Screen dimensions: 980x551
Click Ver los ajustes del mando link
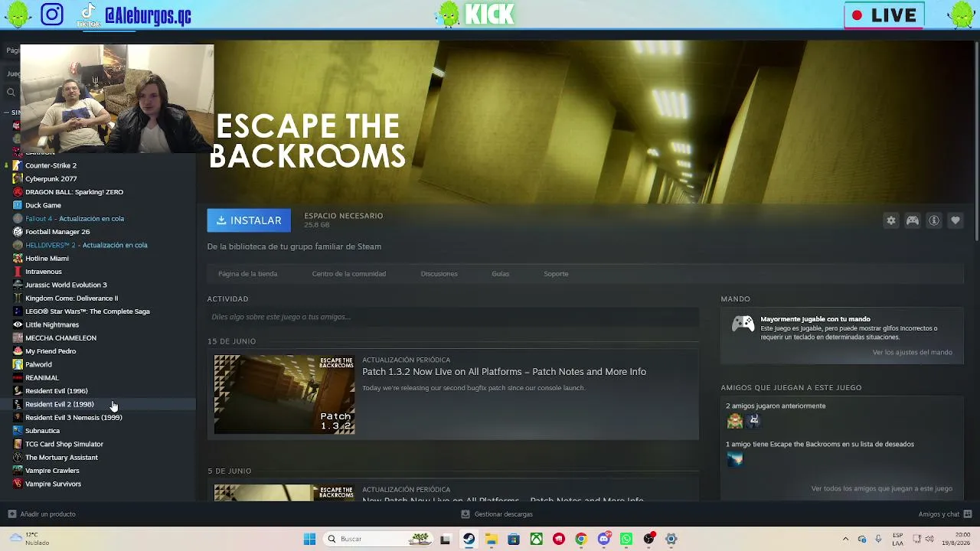pos(912,353)
